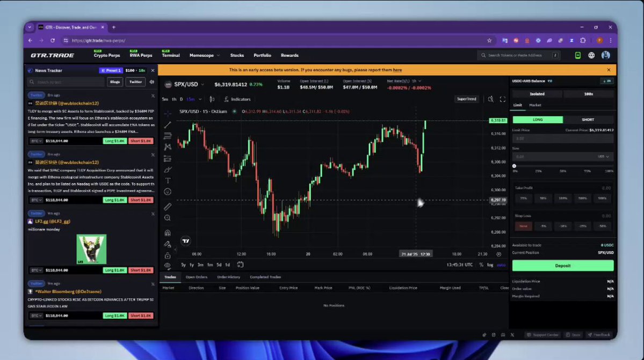Click the News Tracker search field
644x360 pixels.
point(66,82)
